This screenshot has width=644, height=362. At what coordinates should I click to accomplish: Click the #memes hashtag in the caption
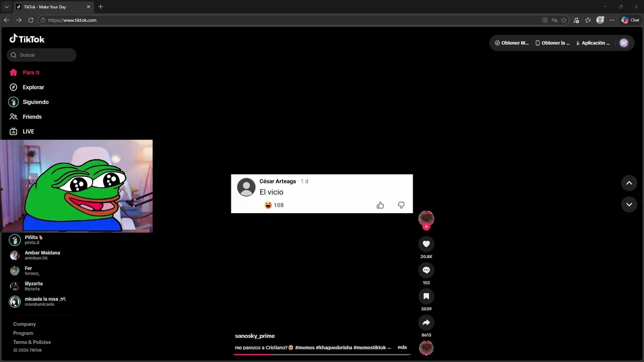click(304, 347)
